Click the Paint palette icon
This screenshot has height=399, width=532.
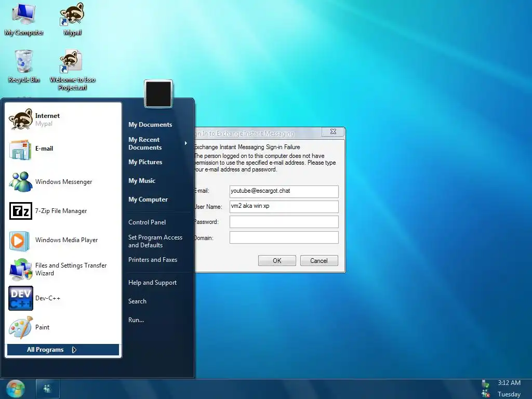pos(21,327)
